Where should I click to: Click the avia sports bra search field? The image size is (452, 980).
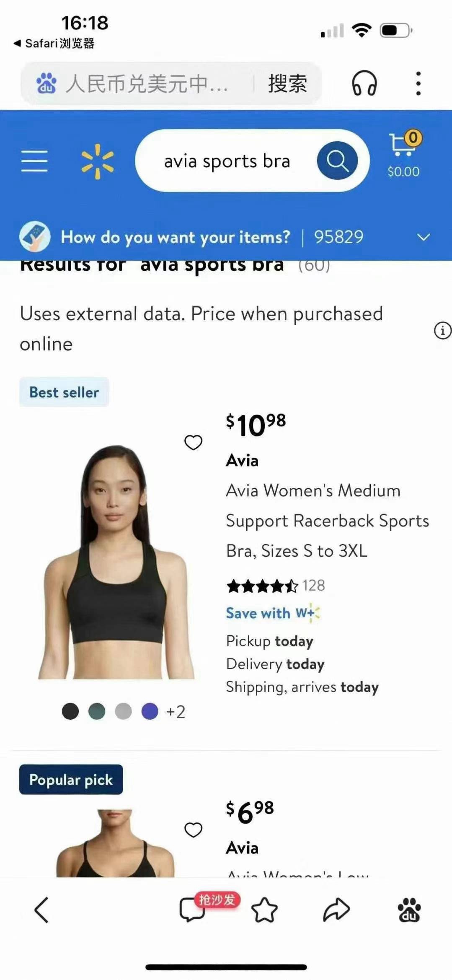click(227, 161)
